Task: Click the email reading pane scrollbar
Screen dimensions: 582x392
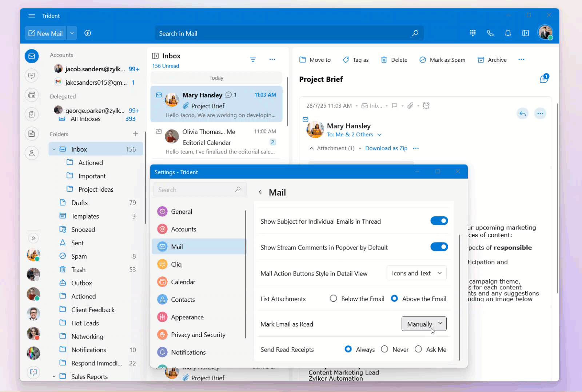Action: (x=557, y=198)
